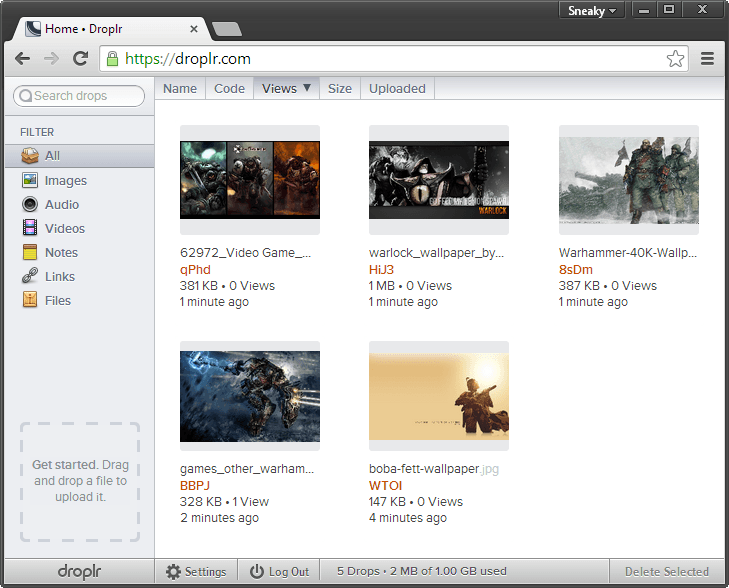Screen dimensions: 729x588
Task: Click '5 Drops • 2 MB of 1.00 GB used'
Action: click(422, 571)
